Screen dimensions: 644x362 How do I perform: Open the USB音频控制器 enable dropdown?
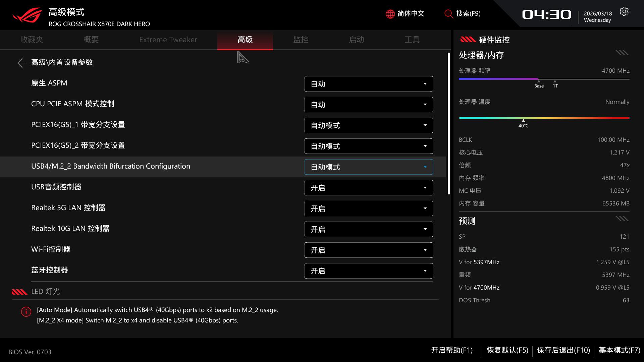368,188
